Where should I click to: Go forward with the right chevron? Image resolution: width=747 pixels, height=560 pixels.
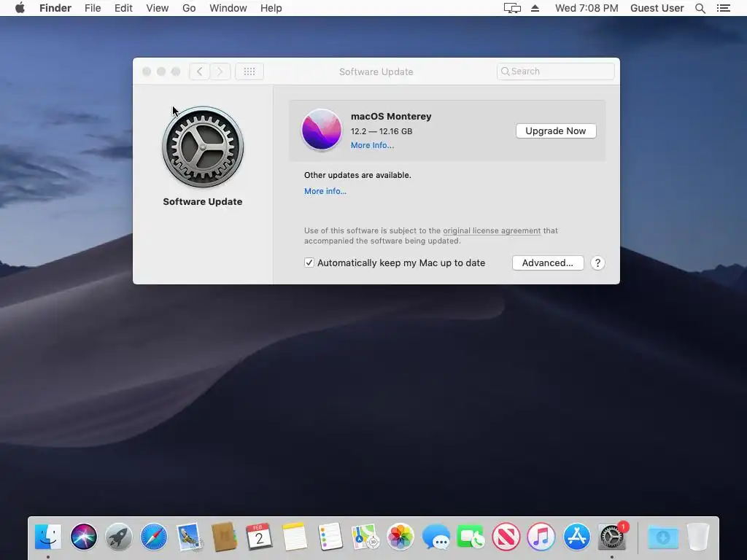(220, 71)
